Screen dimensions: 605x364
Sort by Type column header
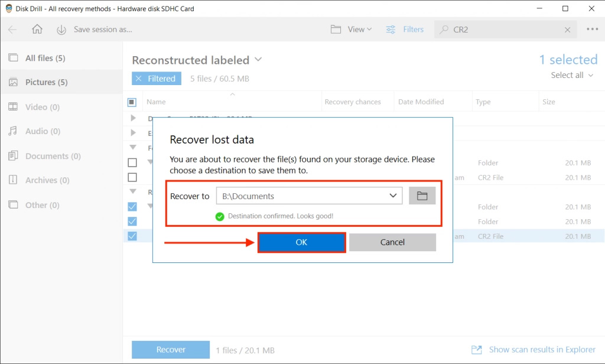483,102
